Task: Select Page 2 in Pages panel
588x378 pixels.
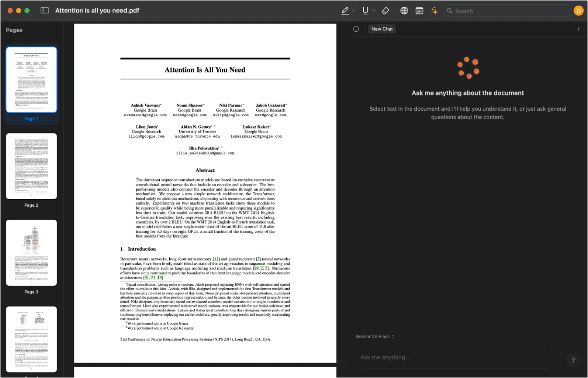Action: pyautogui.click(x=31, y=166)
